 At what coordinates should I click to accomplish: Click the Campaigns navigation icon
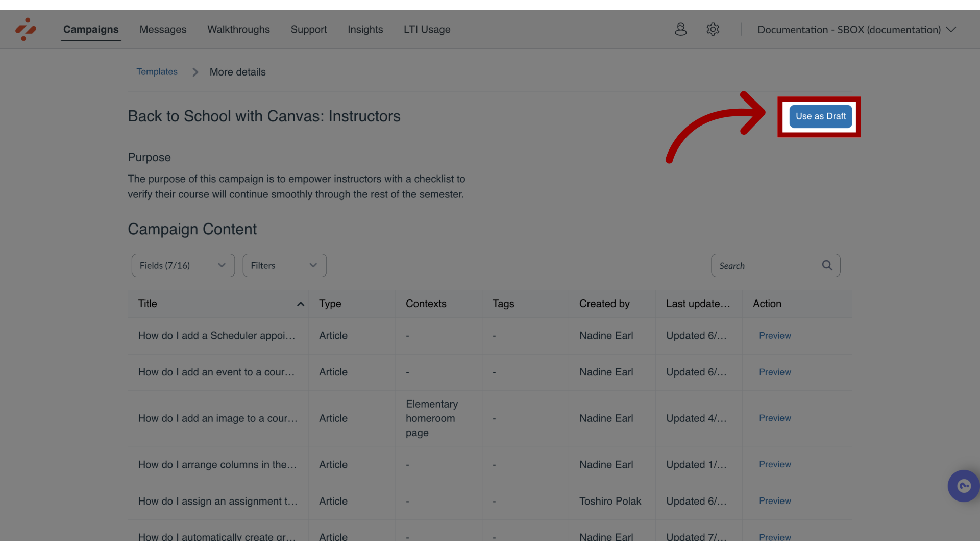click(x=90, y=29)
